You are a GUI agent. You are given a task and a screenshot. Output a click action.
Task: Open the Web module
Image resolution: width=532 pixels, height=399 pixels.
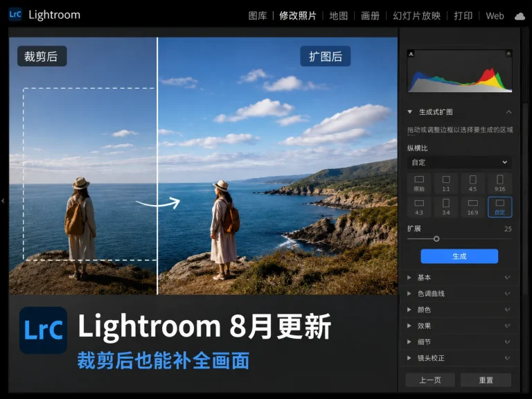point(495,16)
